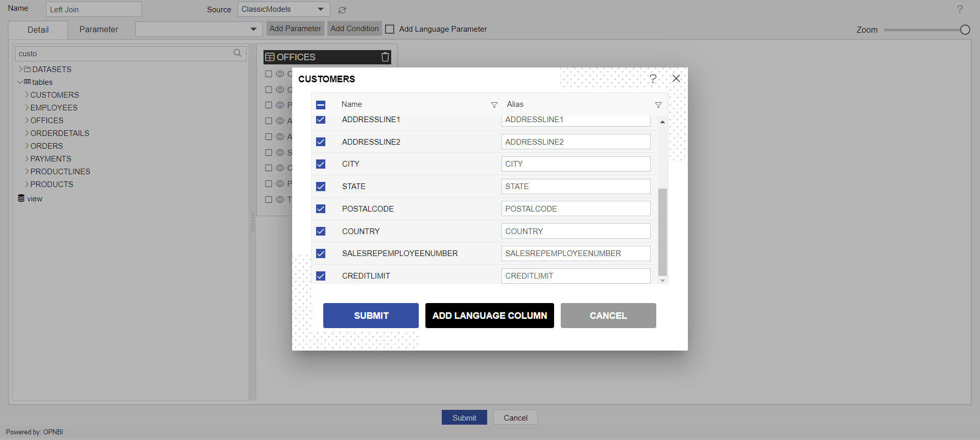Click the tree search box containing custo
Screen dimensions: 980x440
click(x=130, y=54)
